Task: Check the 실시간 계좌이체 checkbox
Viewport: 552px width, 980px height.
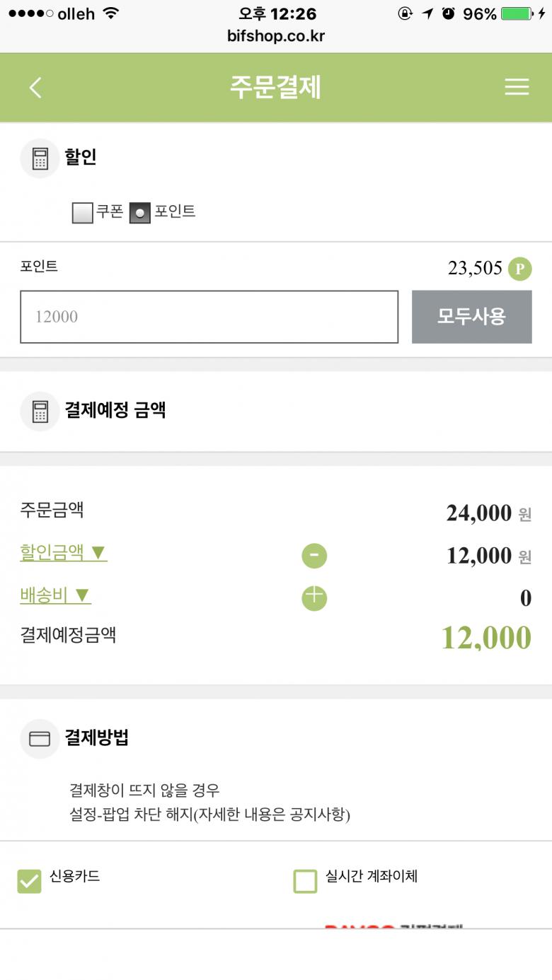Action: coord(305,881)
